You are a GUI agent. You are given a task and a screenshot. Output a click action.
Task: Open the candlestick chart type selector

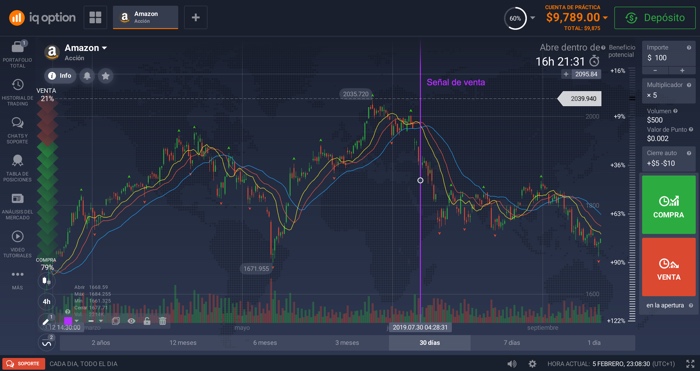click(x=46, y=281)
